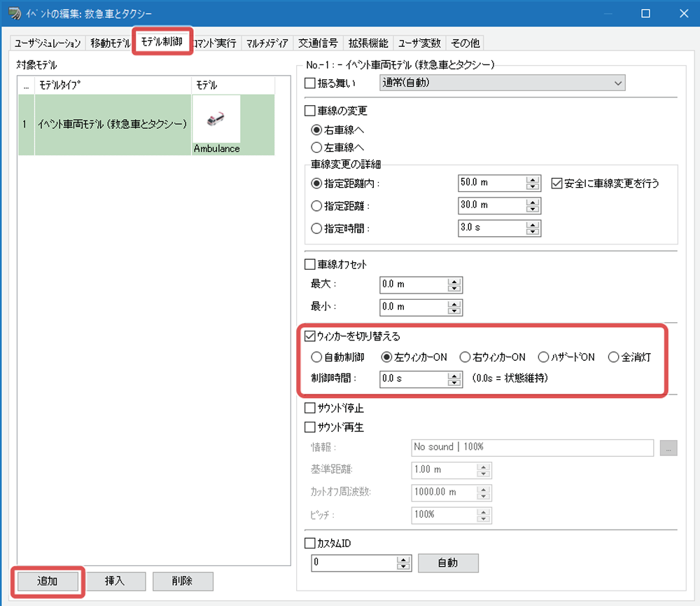Increase the 最大 offset with up arrow

pyautogui.click(x=454, y=282)
